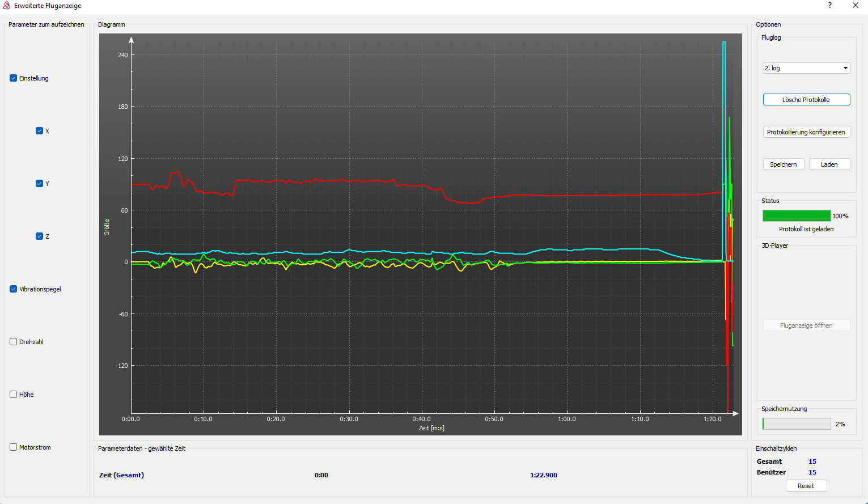868x504 pixels.
Task: Uncheck the Z axis checkbox
Action: [40, 236]
